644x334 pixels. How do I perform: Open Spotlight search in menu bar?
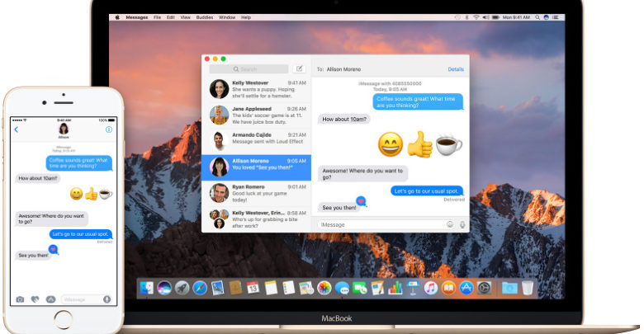[x=537, y=17]
